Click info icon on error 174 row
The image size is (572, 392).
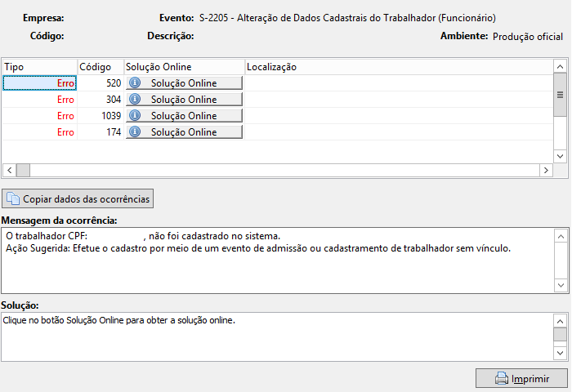click(x=135, y=131)
